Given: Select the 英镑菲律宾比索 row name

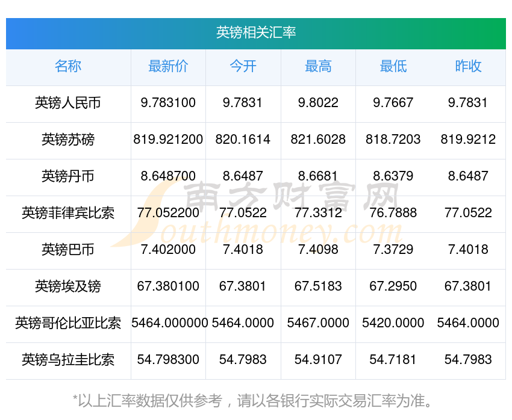Looking at the screenshot, I should [x=68, y=213].
